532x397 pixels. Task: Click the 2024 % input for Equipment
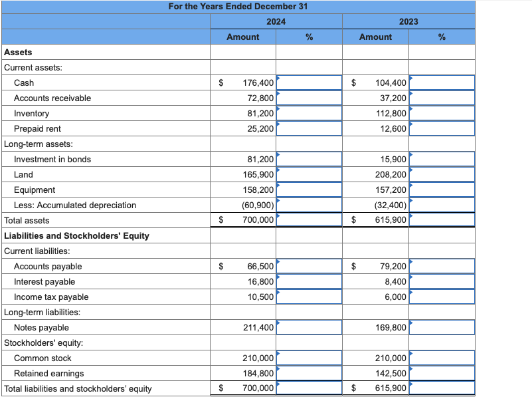pyautogui.click(x=310, y=190)
